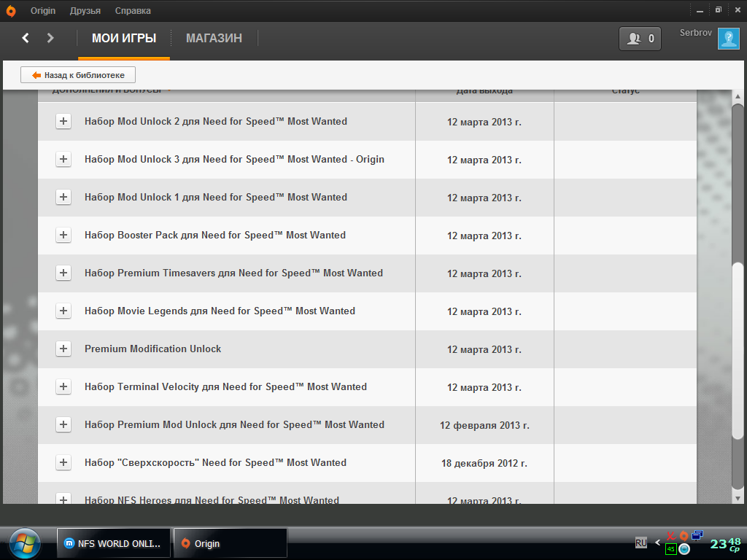
Task: Expand Набор Terminal Velocity row
Action: click(63, 387)
